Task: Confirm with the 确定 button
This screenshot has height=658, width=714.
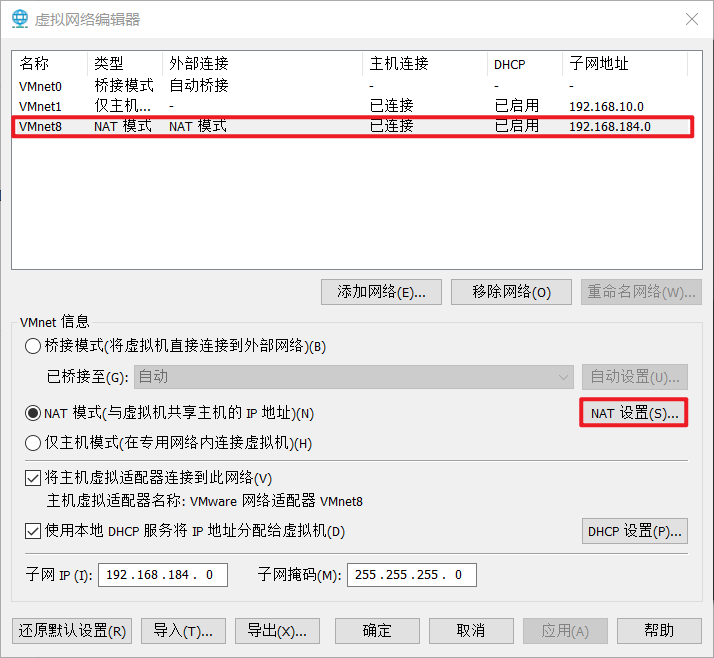Action: pyautogui.click(x=377, y=631)
